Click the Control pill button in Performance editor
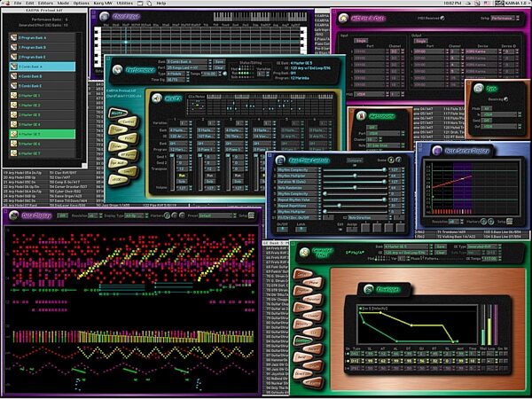Screen dimensions: 532x399 [x=128, y=121]
